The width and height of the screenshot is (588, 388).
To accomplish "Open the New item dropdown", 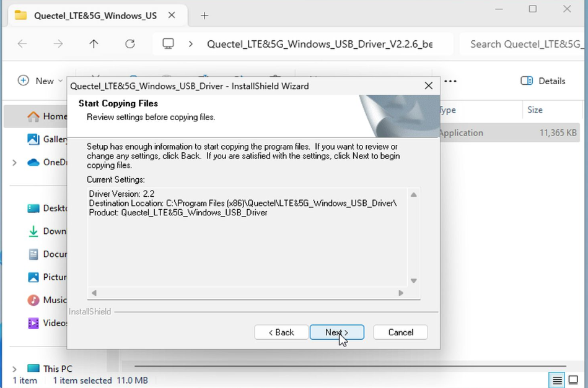I will click(40, 81).
